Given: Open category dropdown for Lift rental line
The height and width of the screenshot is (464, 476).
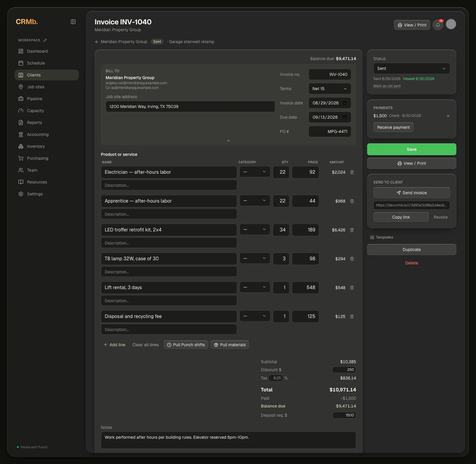Looking at the screenshot, I should pyautogui.click(x=255, y=287).
